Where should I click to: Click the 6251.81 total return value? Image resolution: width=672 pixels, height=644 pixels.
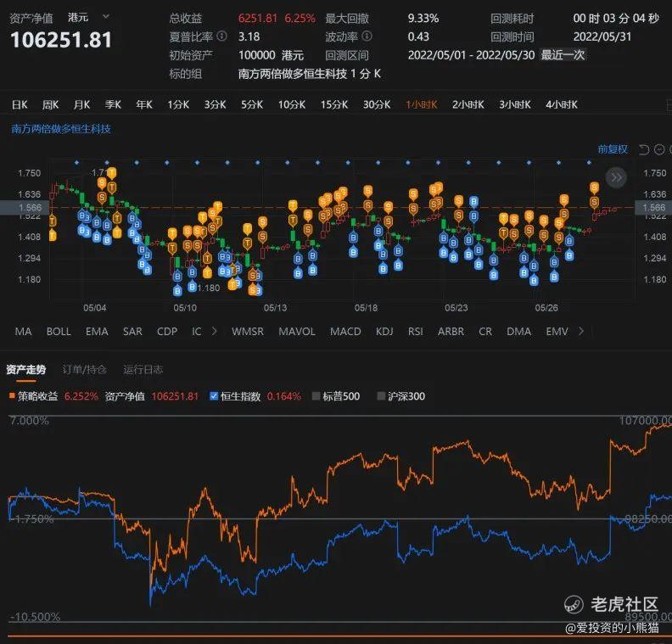(258, 19)
